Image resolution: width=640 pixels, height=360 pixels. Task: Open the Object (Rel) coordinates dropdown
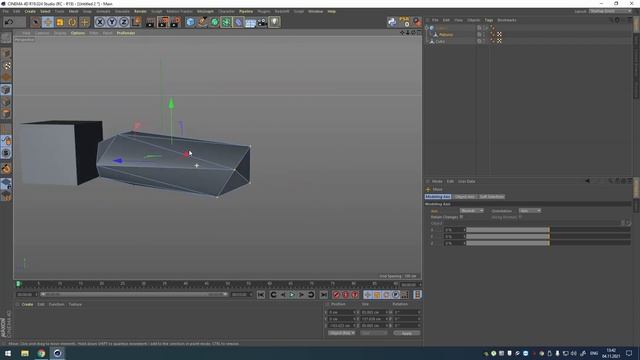[x=341, y=333]
